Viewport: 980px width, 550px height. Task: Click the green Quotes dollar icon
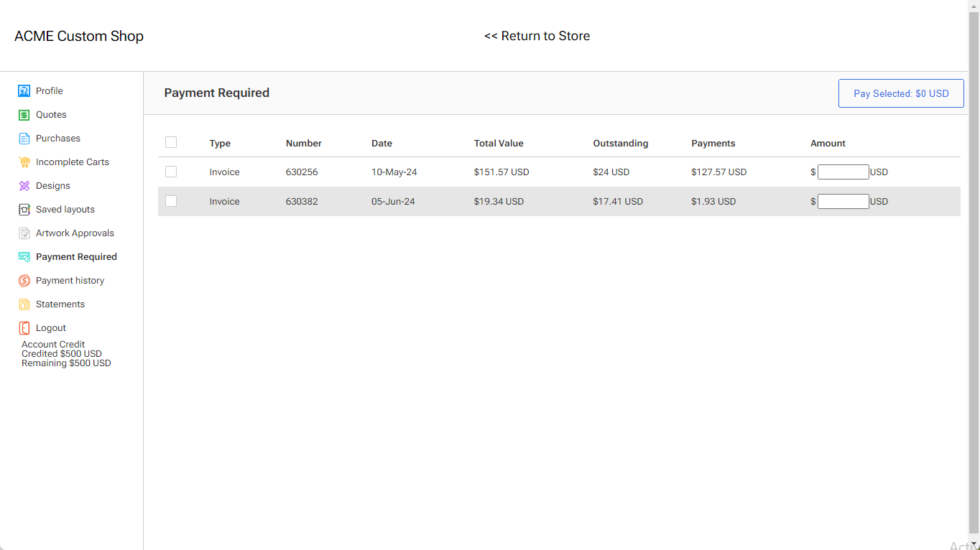click(x=24, y=115)
